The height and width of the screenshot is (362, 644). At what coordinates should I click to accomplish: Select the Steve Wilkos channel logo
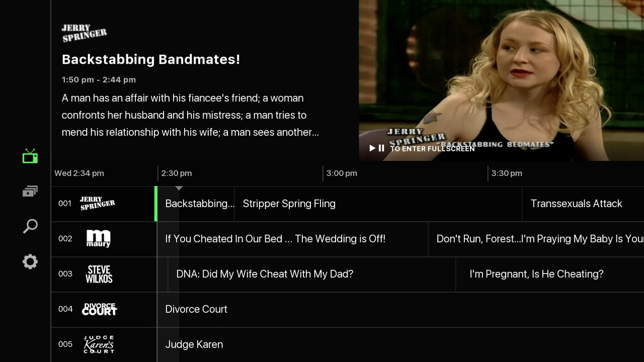(99, 274)
